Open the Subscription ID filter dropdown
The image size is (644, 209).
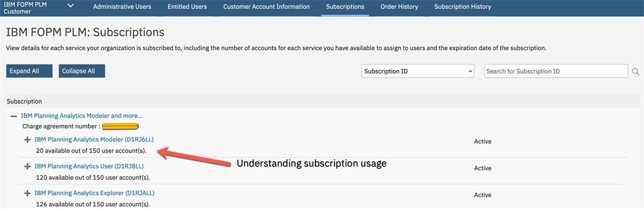pyautogui.click(x=418, y=71)
